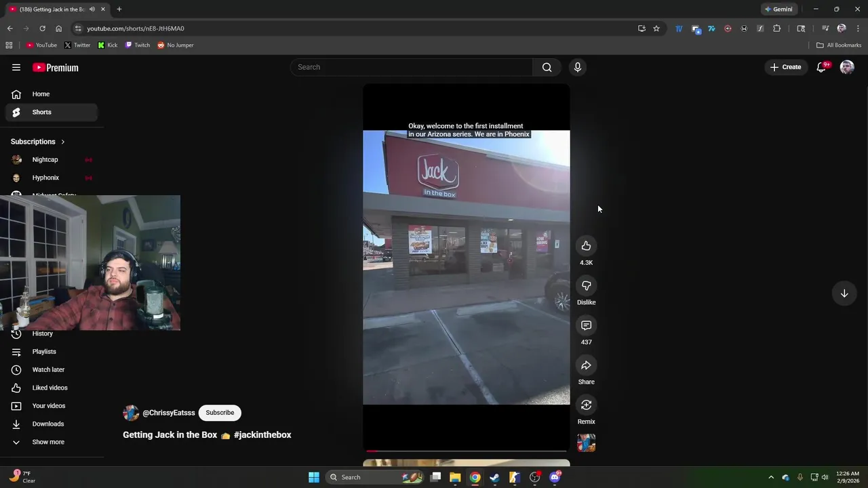This screenshot has height=488, width=868.
Task: Open the sound thumbnail below Remix
Action: (587, 443)
